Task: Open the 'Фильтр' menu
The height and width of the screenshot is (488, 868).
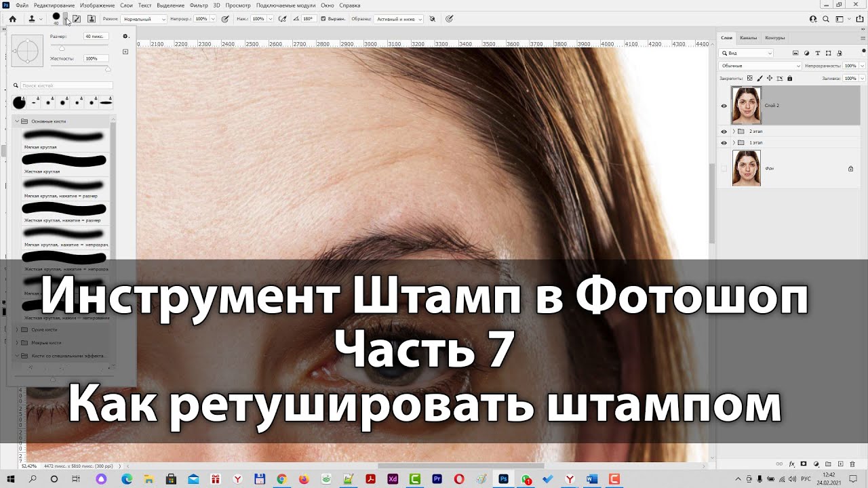Action: pyautogui.click(x=199, y=5)
